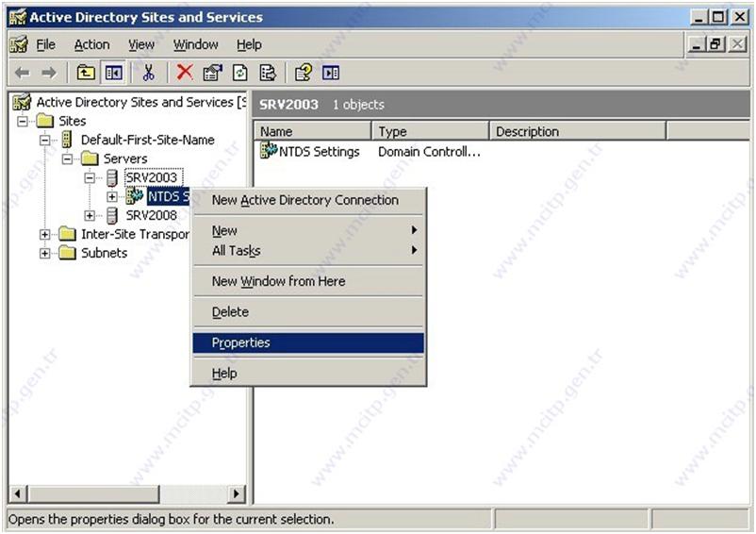The height and width of the screenshot is (534, 756).
Task: Collapse the Default-First-Site-Name node
Action: (x=45, y=140)
